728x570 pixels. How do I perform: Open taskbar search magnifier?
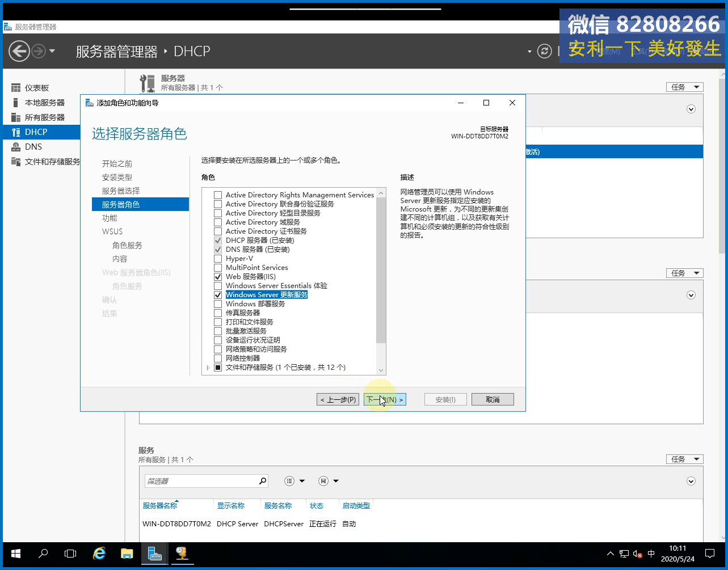pos(43,554)
